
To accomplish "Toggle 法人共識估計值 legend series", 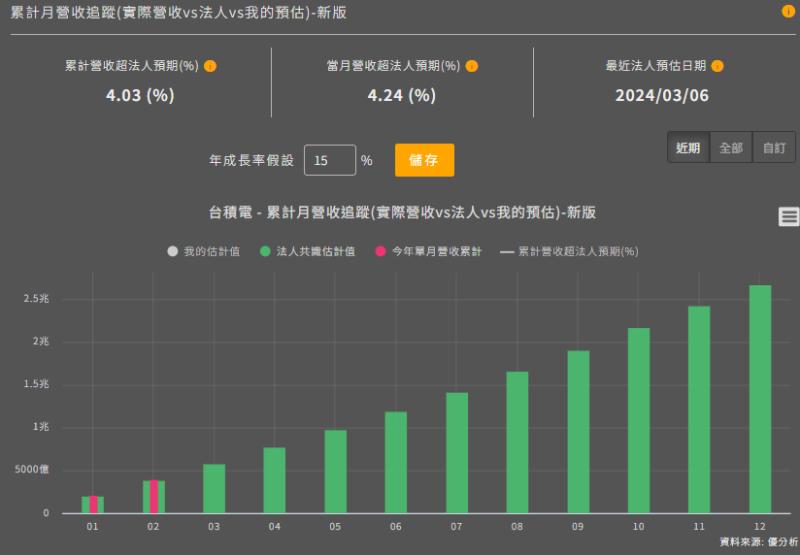I will (307, 251).
